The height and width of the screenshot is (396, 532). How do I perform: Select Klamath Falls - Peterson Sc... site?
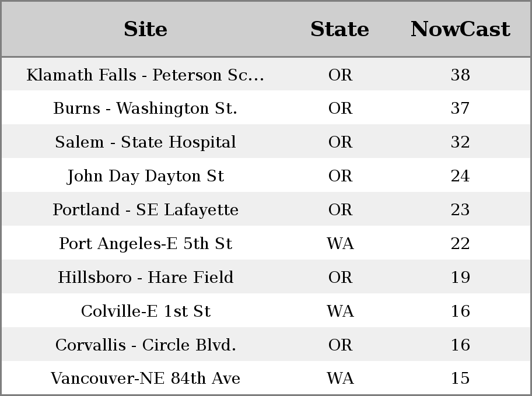point(145,75)
